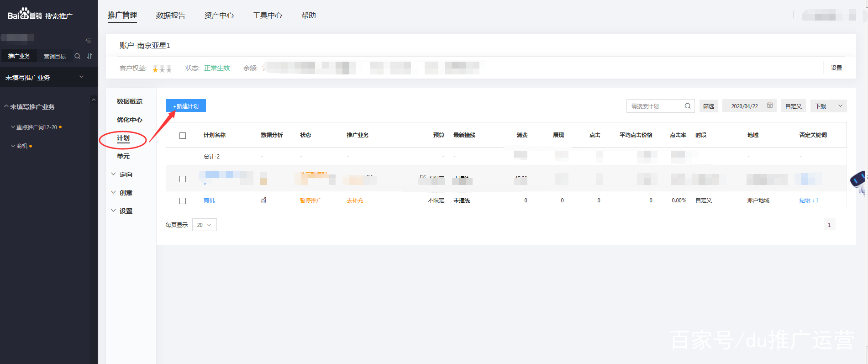Tick the select-all checkbox in the table header

point(183,136)
